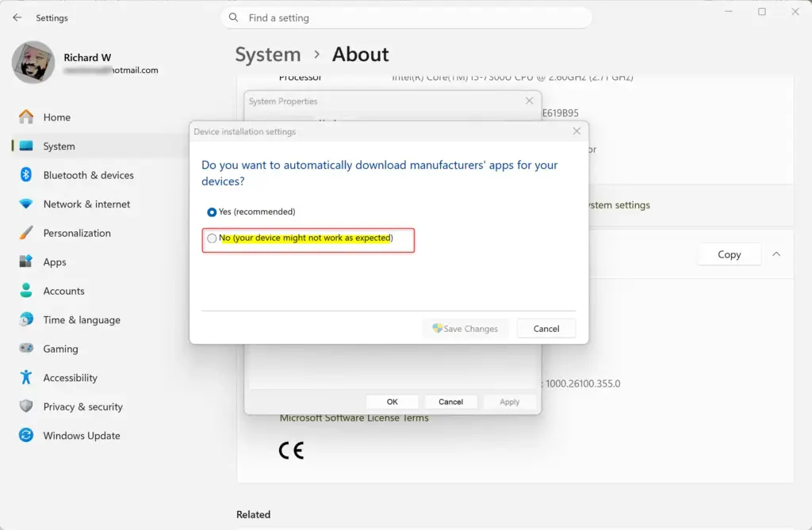812x530 pixels.
Task: Close the Device installation settings dialog
Action: click(x=576, y=132)
